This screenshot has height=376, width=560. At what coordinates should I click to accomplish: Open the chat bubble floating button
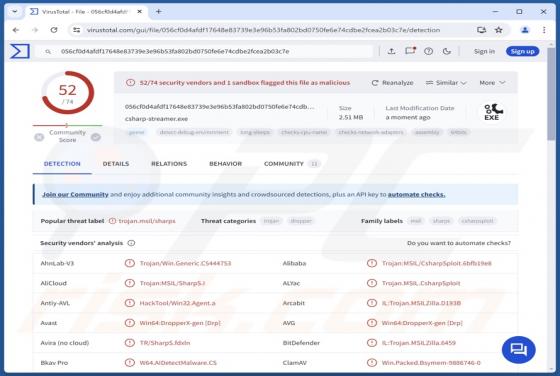519,350
